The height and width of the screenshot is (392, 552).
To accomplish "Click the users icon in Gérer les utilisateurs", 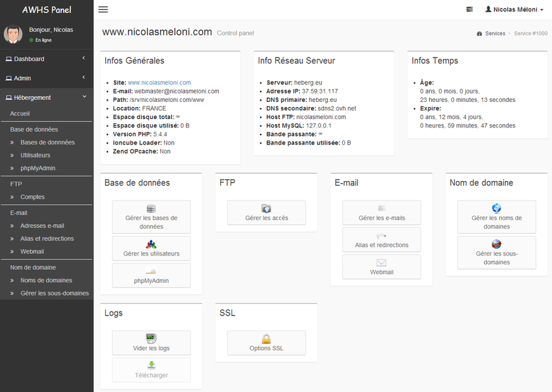I will [152, 244].
